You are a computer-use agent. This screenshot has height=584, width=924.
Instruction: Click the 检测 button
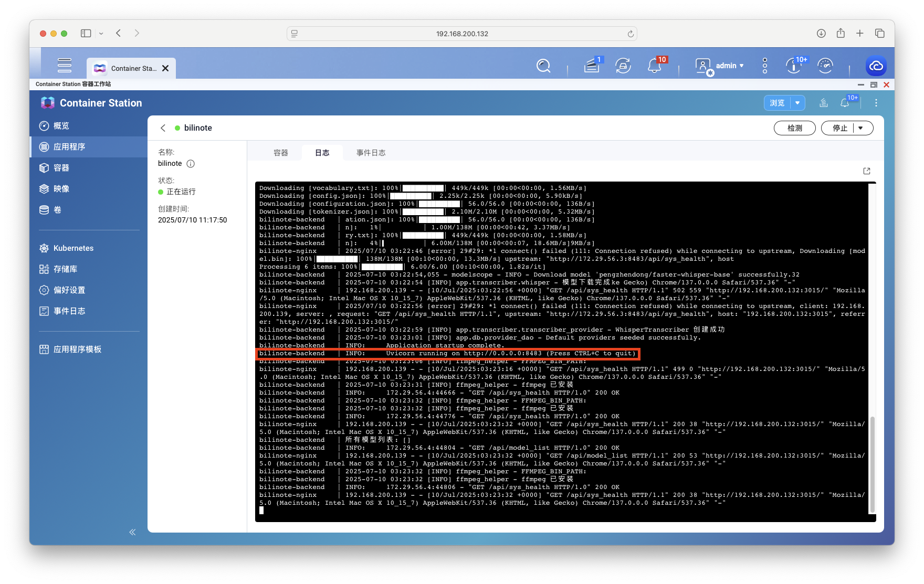794,128
